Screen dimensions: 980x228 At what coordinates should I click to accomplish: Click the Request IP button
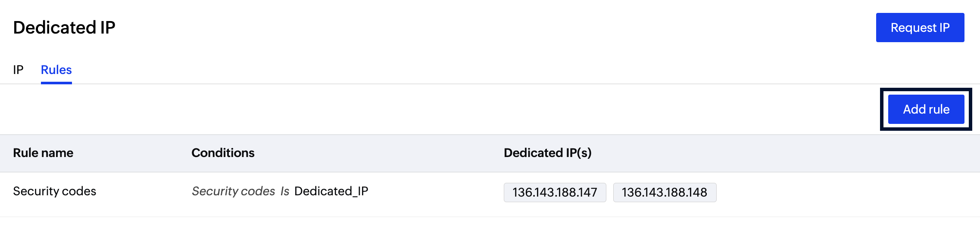920,28
